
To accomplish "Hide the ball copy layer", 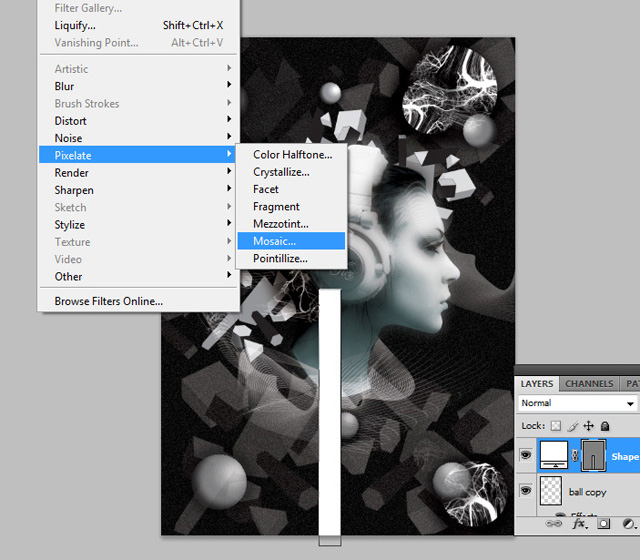I will click(x=526, y=492).
